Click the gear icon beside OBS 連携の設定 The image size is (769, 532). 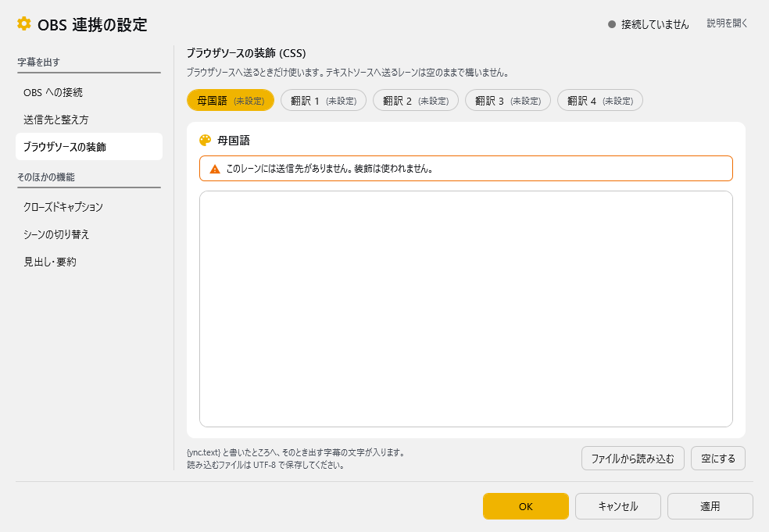tap(23, 23)
